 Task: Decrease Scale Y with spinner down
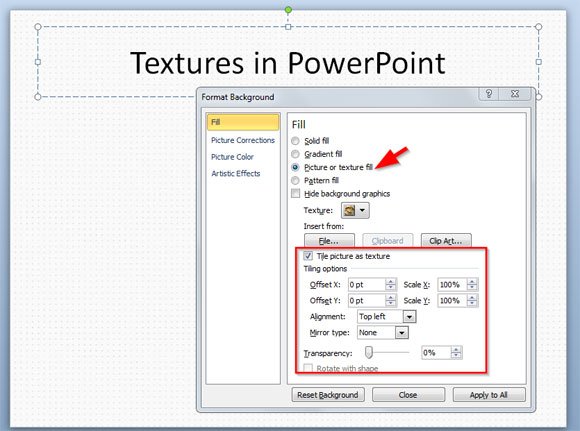coord(472,304)
